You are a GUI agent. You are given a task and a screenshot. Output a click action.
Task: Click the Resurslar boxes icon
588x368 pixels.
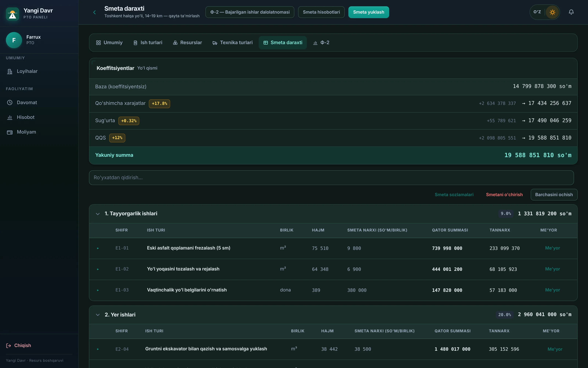pyautogui.click(x=175, y=43)
